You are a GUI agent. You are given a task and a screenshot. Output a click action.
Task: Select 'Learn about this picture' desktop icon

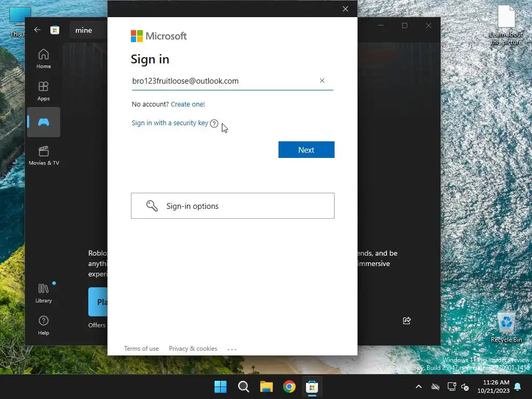[506, 25]
